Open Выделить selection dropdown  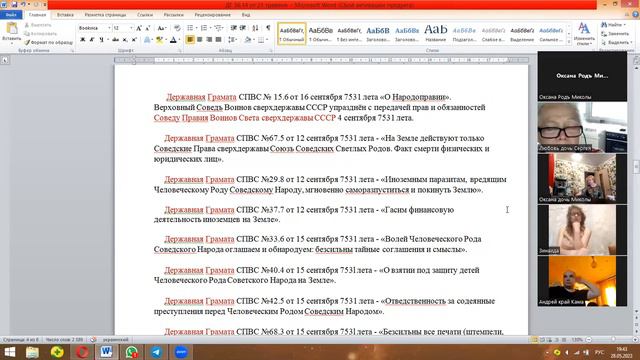point(617,42)
